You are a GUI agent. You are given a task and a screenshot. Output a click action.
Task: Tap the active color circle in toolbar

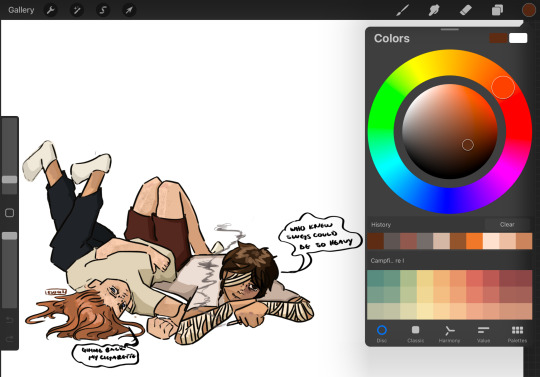[x=528, y=10]
